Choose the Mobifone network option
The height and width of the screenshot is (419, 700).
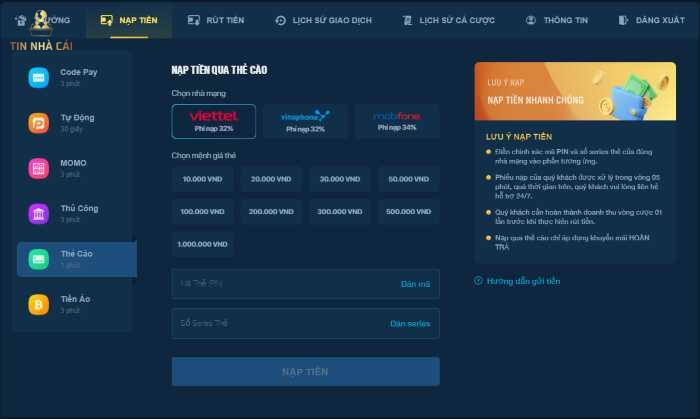(397, 121)
